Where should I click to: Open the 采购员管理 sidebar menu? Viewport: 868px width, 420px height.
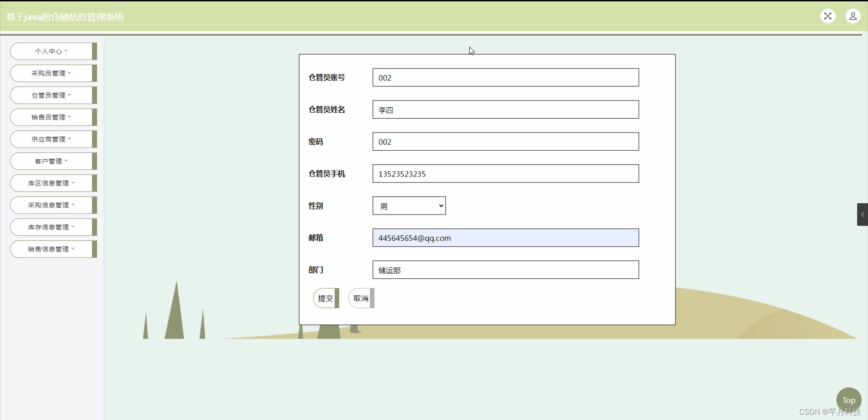[51, 73]
